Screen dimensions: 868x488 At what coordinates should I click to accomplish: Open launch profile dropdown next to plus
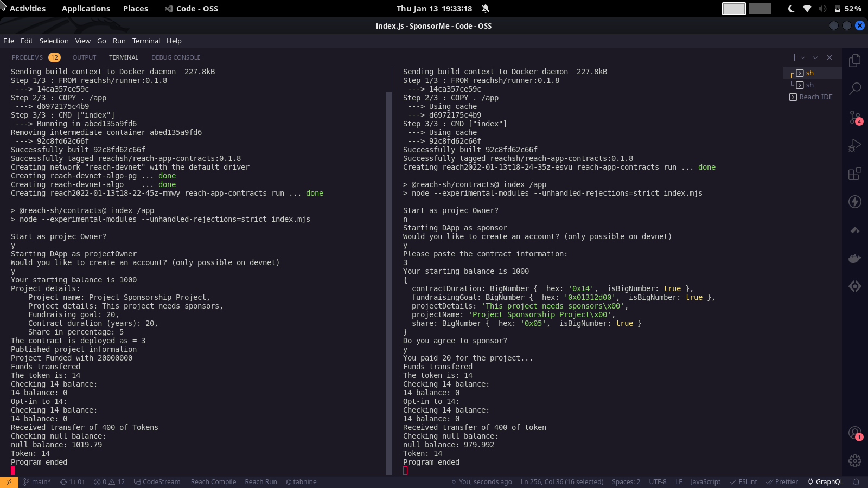coord(803,57)
